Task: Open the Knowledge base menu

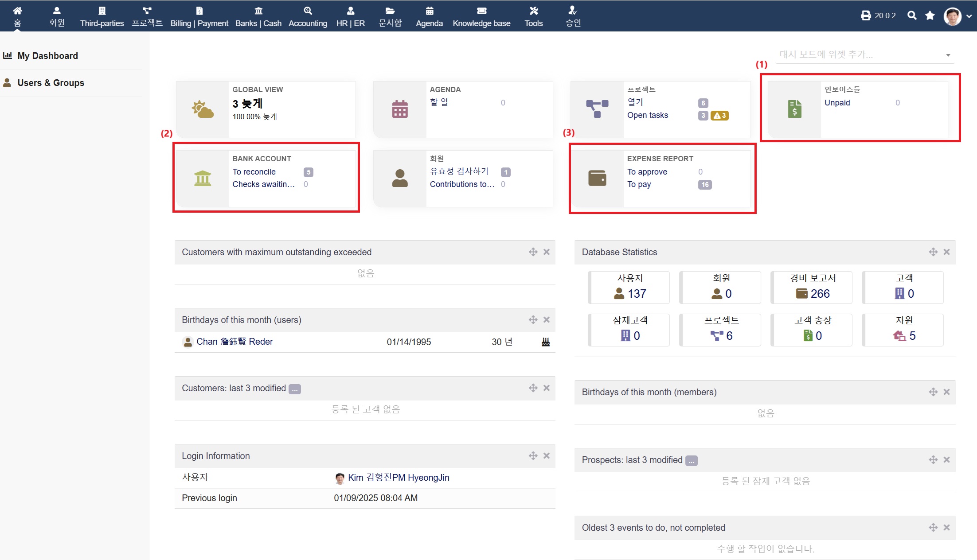Action: click(481, 16)
